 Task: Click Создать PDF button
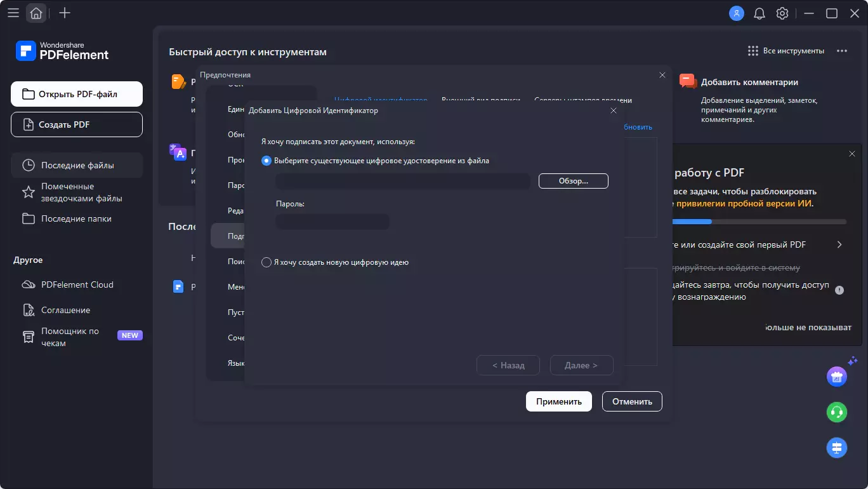(77, 124)
